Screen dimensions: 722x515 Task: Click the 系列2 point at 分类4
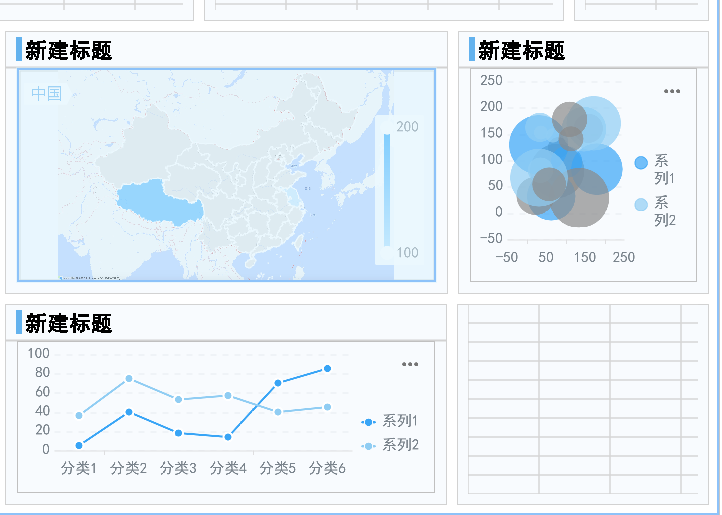[228, 396]
